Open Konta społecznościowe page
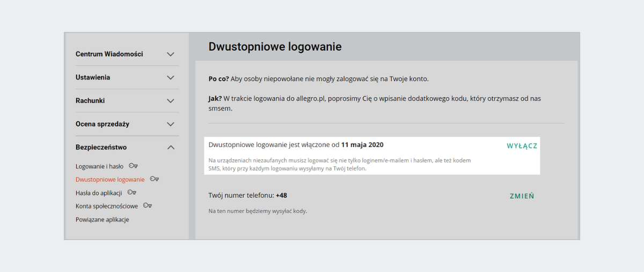 (x=107, y=206)
